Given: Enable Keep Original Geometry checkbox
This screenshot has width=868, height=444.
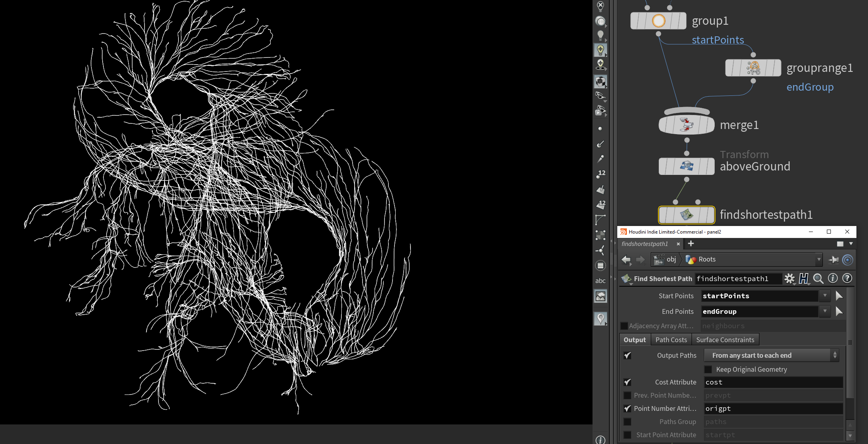Looking at the screenshot, I should pyautogui.click(x=708, y=369).
